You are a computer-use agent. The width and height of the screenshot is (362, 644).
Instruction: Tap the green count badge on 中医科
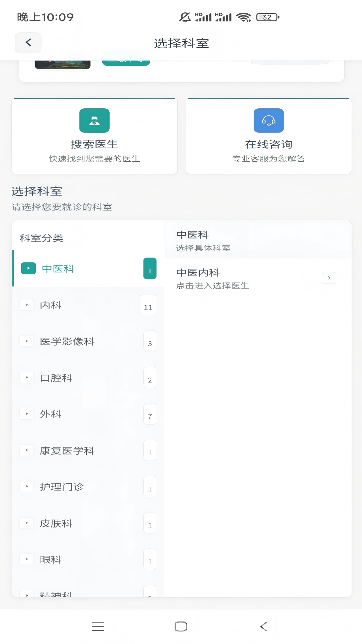(x=150, y=268)
